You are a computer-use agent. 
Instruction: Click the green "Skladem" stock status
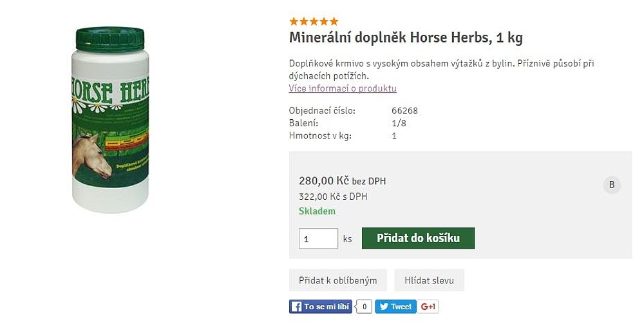(317, 211)
